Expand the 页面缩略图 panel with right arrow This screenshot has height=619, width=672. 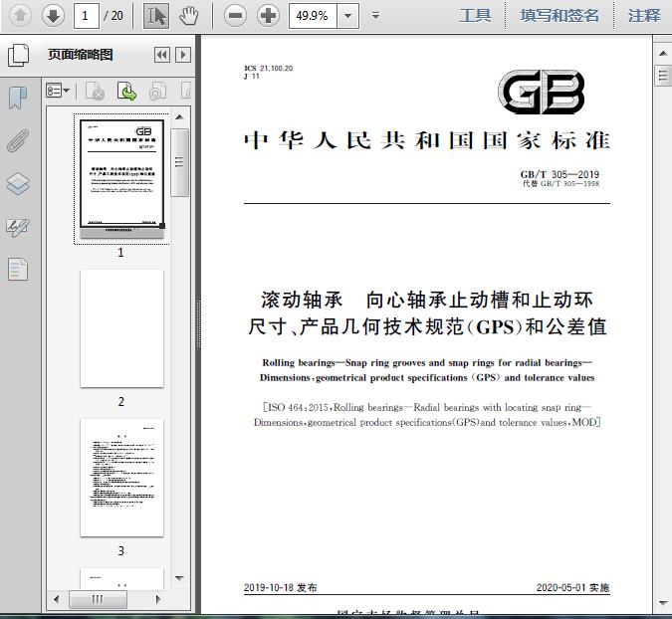(183, 55)
